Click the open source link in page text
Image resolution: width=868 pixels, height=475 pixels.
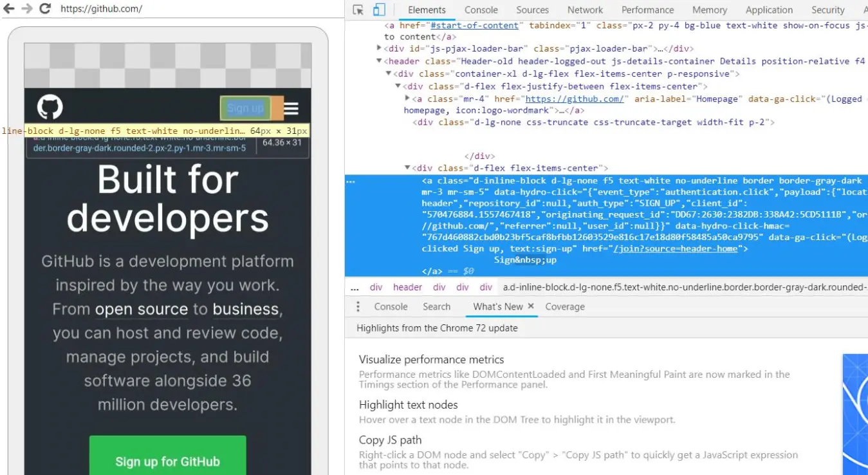[x=142, y=309]
